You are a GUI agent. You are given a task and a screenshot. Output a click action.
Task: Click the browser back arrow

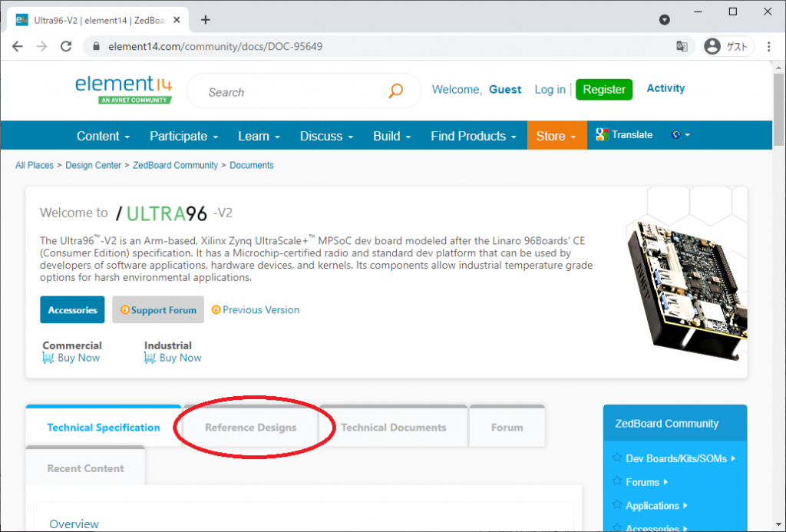pyautogui.click(x=18, y=46)
